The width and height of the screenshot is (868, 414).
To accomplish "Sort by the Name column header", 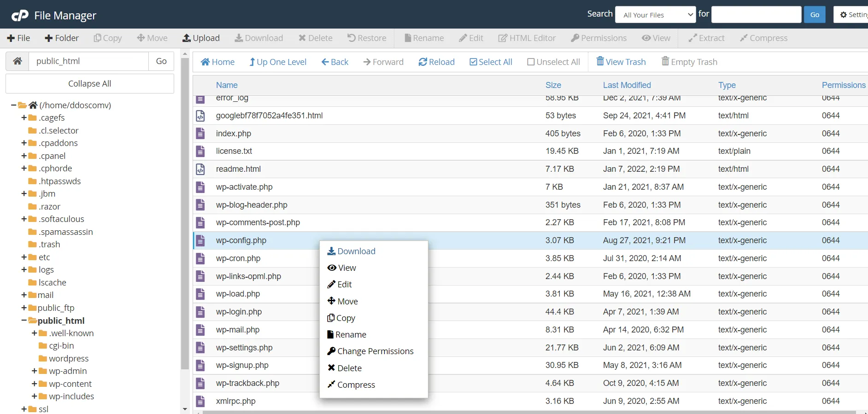I will 227,85.
